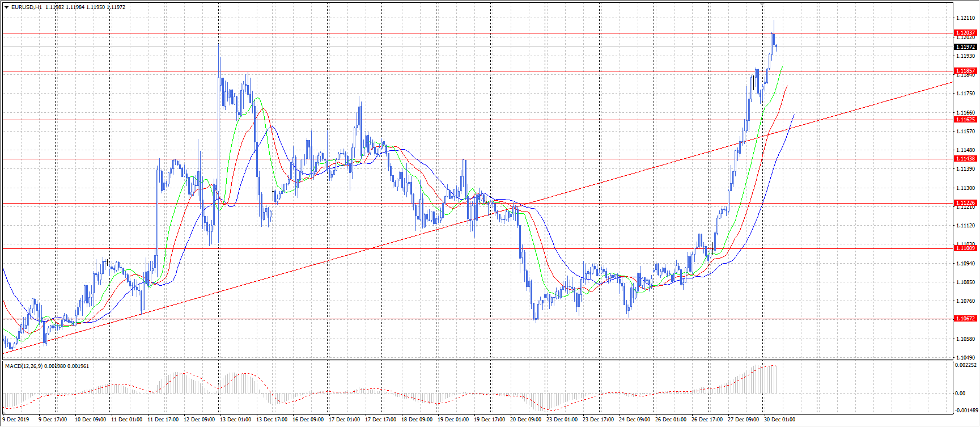Click the 1.10850 price scale value
The height and width of the screenshot is (427, 980).
click(x=966, y=282)
